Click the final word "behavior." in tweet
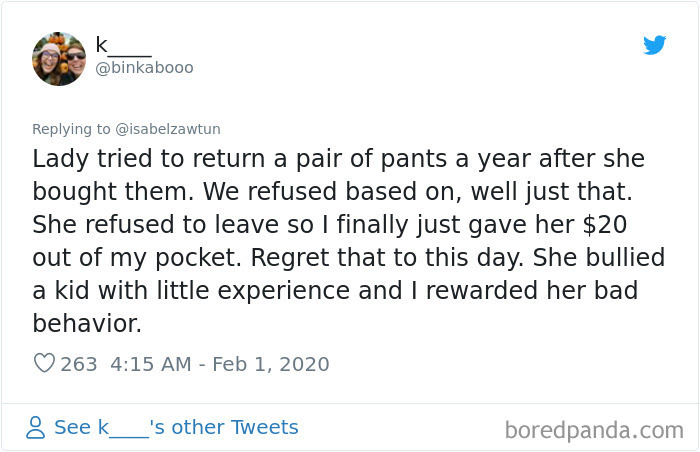 87,323
